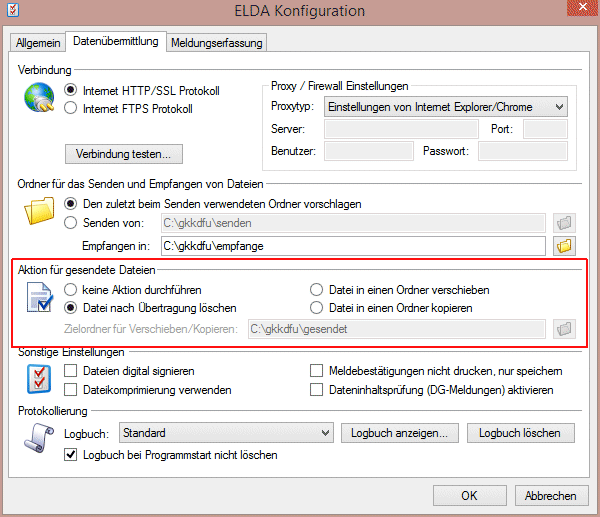
Task: Click the checklist icon in Sonstige Einstellungen
Action: (x=39, y=379)
